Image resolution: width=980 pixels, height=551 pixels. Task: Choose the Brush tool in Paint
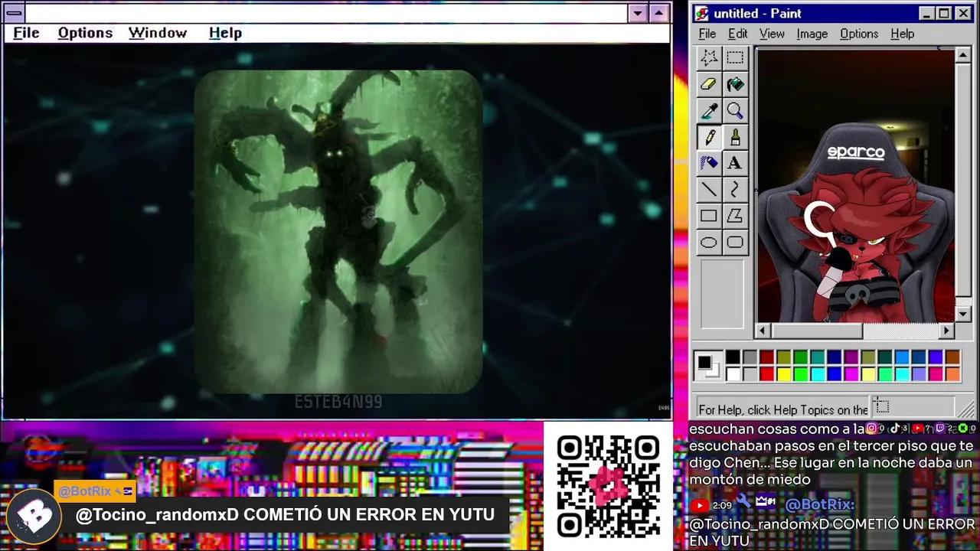pyautogui.click(x=735, y=137)
